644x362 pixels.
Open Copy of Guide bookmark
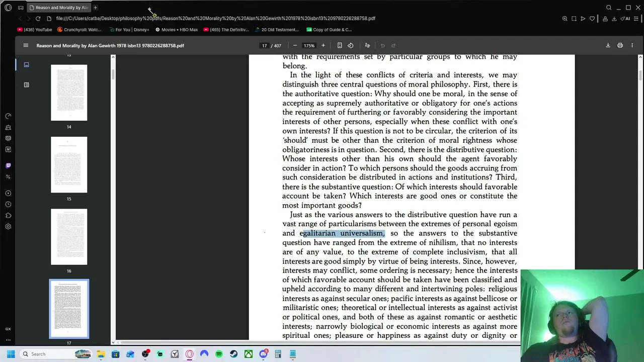pos(329,30)
